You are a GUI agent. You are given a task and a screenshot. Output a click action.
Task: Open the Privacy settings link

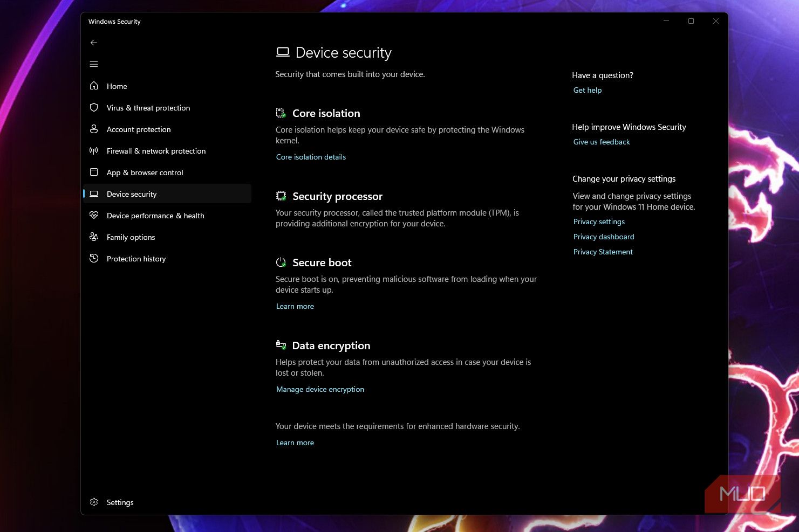[x=599, y=222]
